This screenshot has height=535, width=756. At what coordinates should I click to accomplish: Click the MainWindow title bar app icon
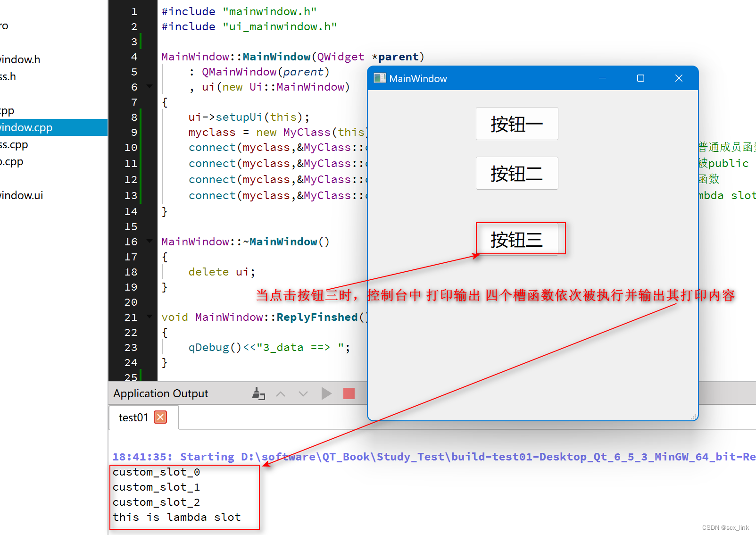380,78
